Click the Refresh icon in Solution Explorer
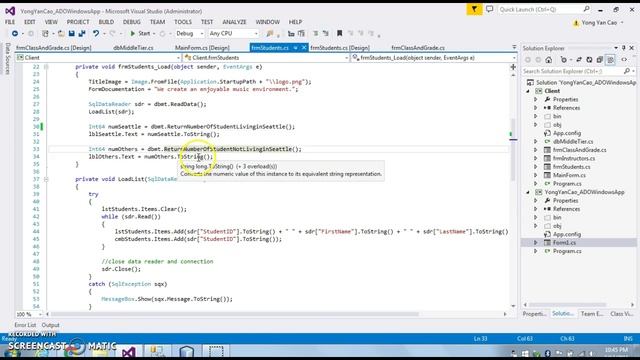This screenshot has width=640, height=360. pos(589,60)
